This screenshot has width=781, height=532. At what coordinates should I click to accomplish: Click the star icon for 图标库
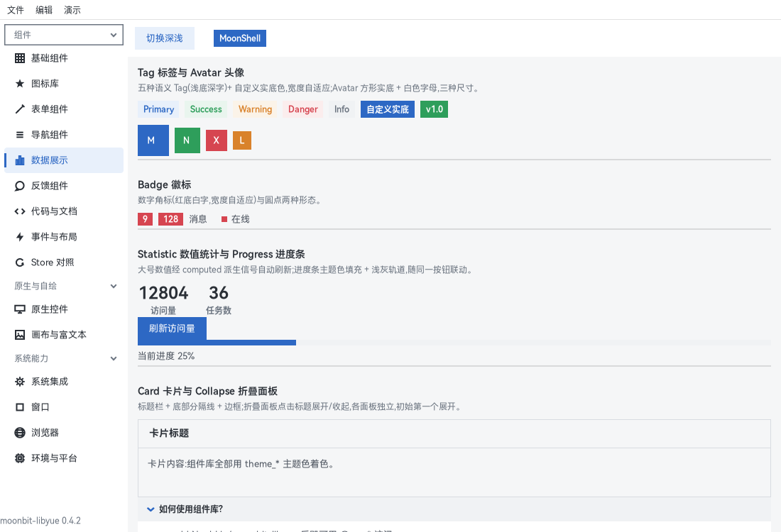pos(20,84)
